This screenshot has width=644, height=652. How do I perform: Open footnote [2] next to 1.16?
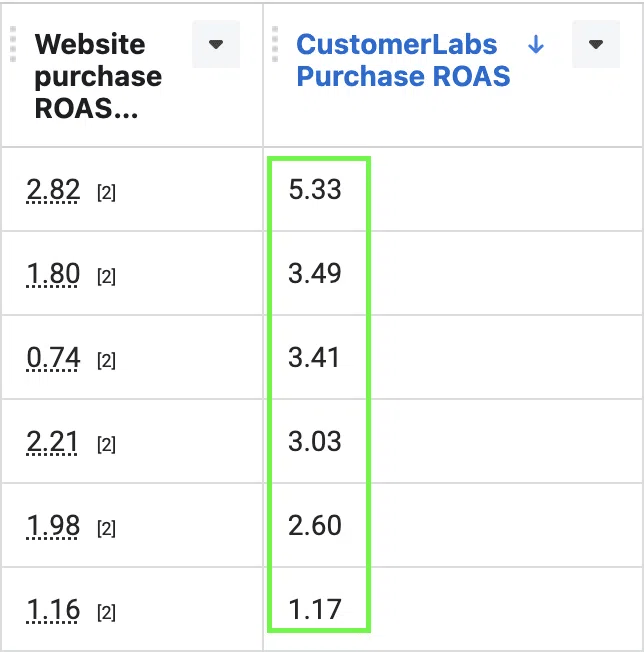[x=106, y=613]
